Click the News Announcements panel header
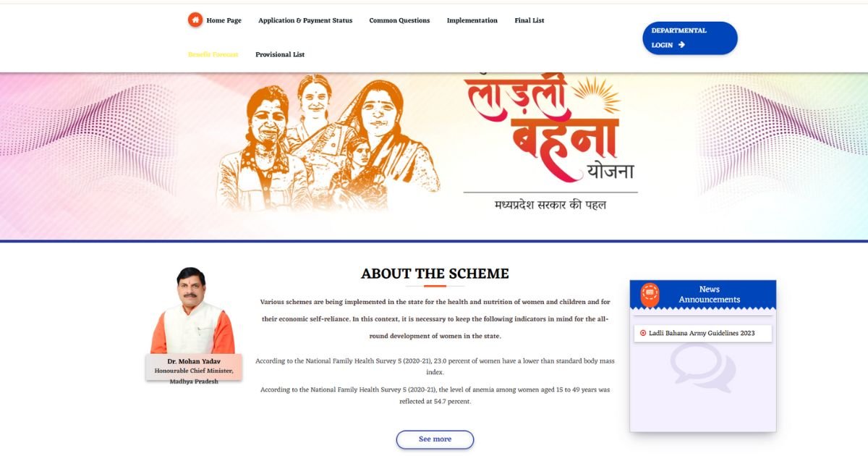The width and height of the screenshot is (868, 456). tap(702, 294)
